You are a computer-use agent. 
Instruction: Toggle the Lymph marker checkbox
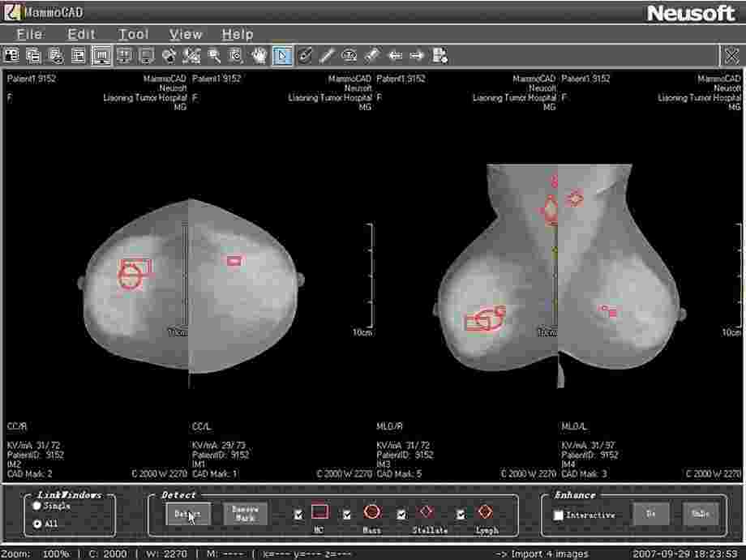(x=461, y=514)
